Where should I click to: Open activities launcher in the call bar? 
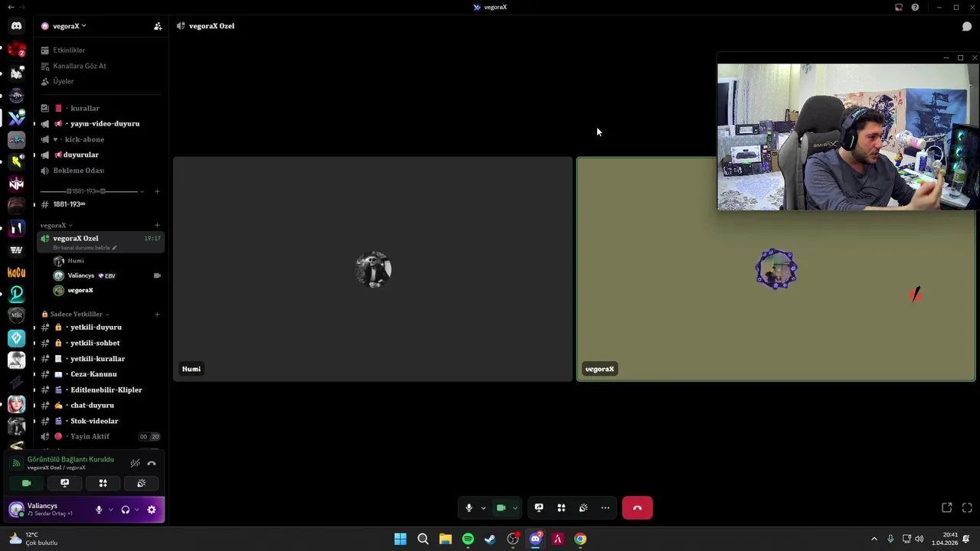click(561, 507)
